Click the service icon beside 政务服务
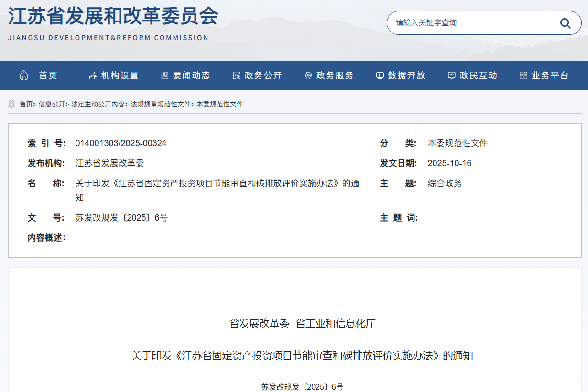The image size is (588, 392). click(x=308, y=75)
